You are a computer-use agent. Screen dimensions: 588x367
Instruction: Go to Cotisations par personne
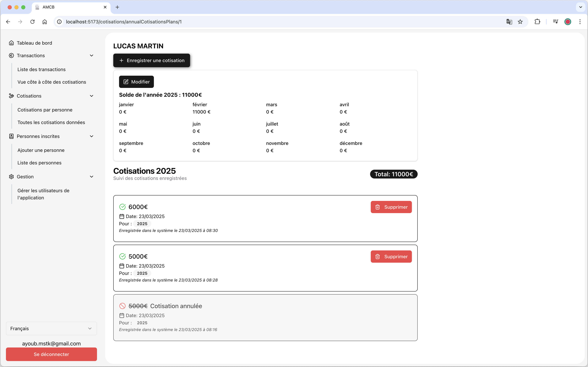45,110
